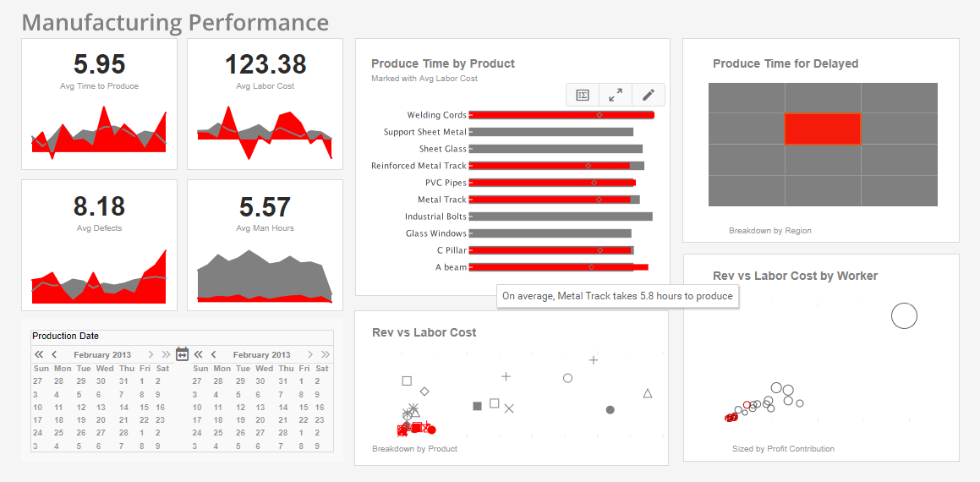The image size is (980, 482).
Task: Click the left calendar's February 2013 month title
Action: 102,354
